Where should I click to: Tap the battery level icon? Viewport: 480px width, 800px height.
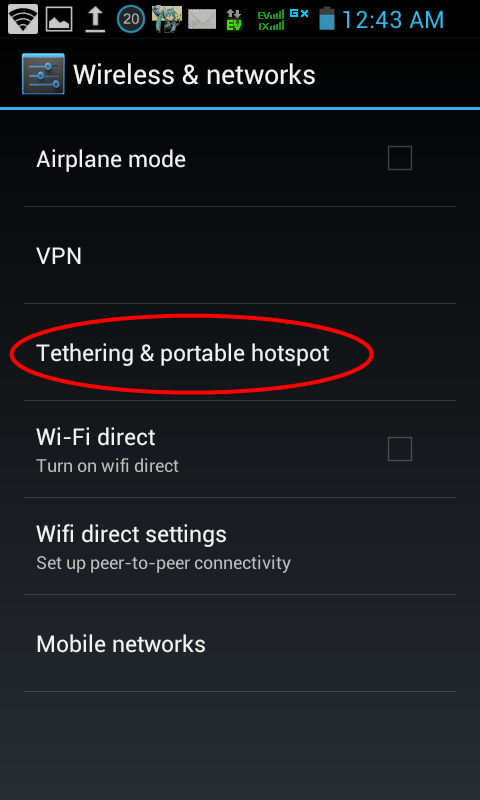click(x=327, y=19)
